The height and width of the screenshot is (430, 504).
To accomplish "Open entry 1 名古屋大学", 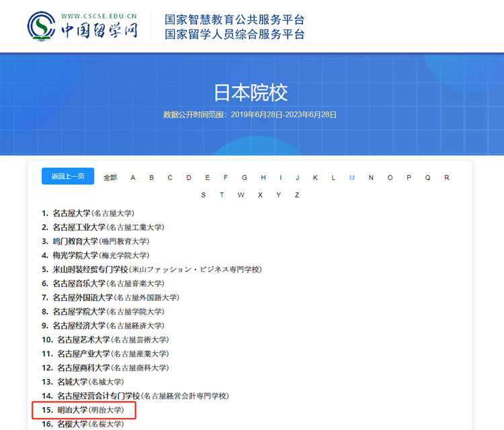I will click(x=88, y=213).
